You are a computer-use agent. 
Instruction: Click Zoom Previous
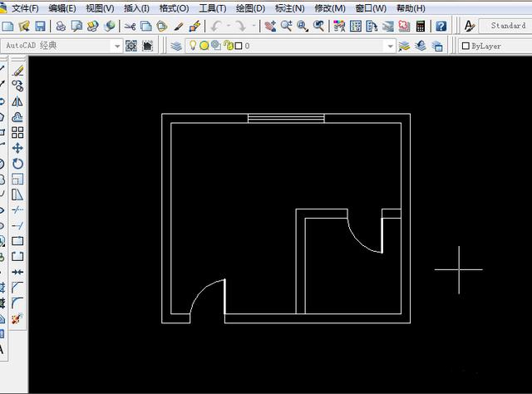[318, 26]
